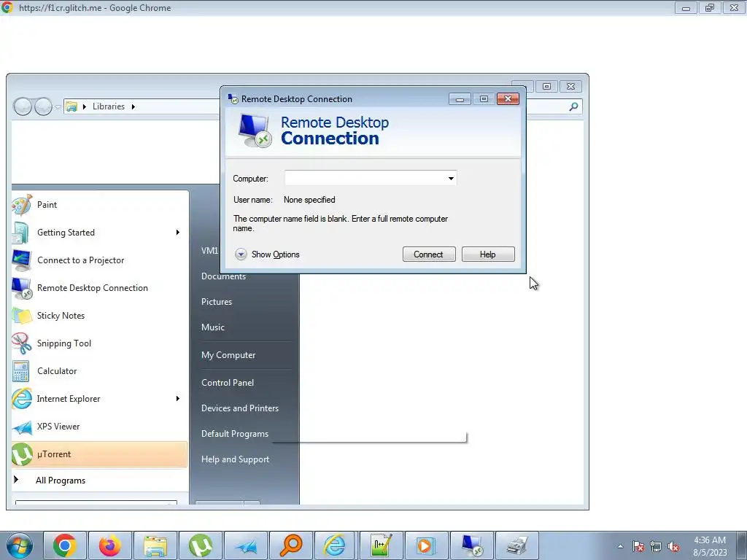This screenshot has height=560, width=747.
Task: Open the root breadcrumb arrow before Libraries
Action: pyautogui.click(x=85, y=106)
